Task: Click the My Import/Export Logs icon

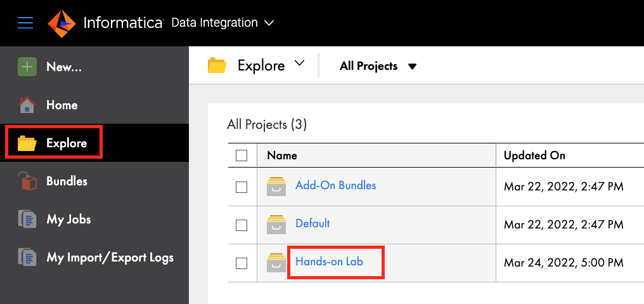Action: click(27, 257)
